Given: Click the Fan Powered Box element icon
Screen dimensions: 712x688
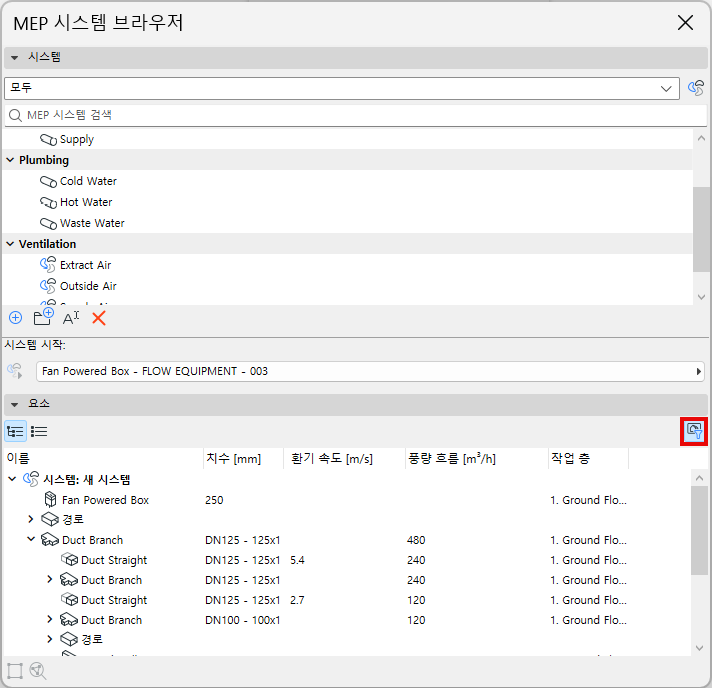Looking at the screenshot, I should (x=50, y=500).
